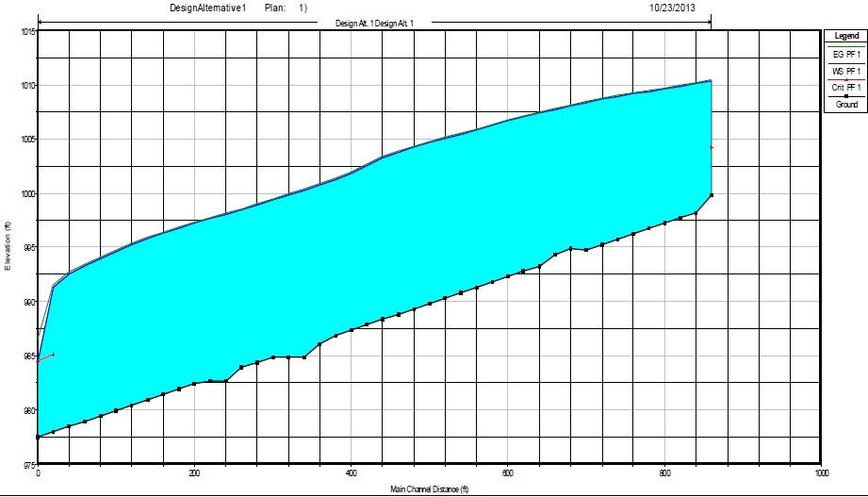This screenshot has height=497, width=868.
Task: Click the Main Channel Distance (ft) axis title
Action: tap(429, 490)
